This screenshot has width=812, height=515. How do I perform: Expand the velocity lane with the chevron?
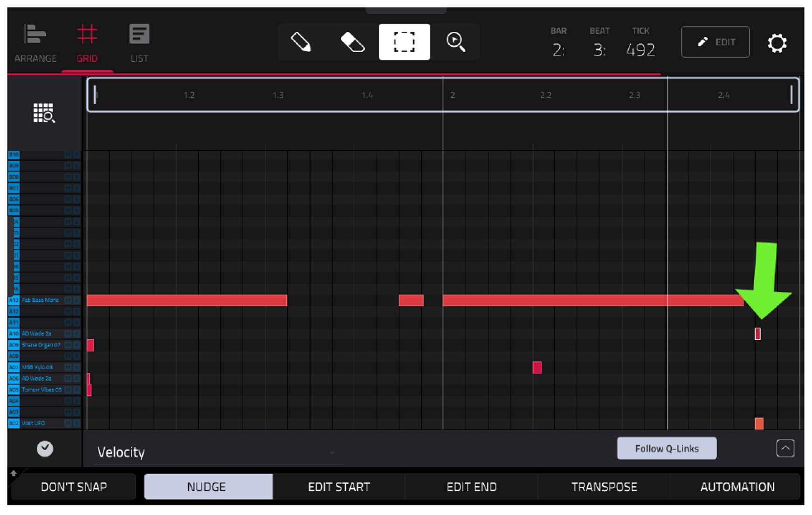[x=785, y=448]
